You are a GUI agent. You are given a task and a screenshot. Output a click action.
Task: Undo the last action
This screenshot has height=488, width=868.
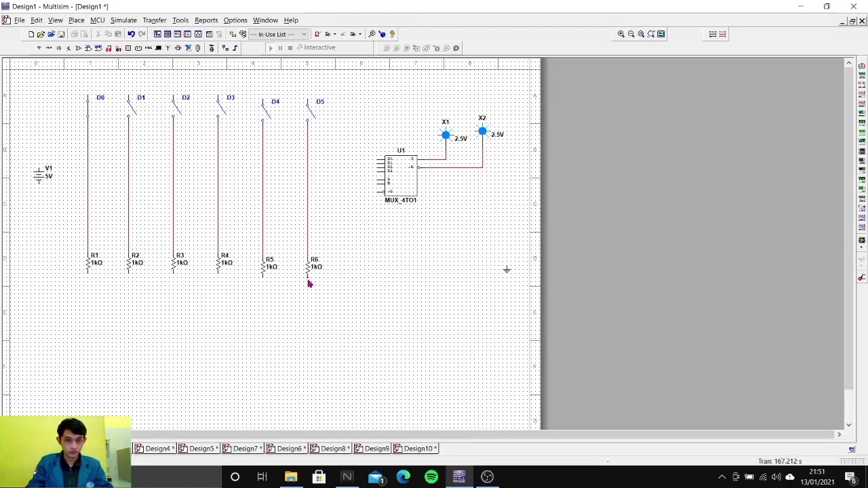pos(131,34)
